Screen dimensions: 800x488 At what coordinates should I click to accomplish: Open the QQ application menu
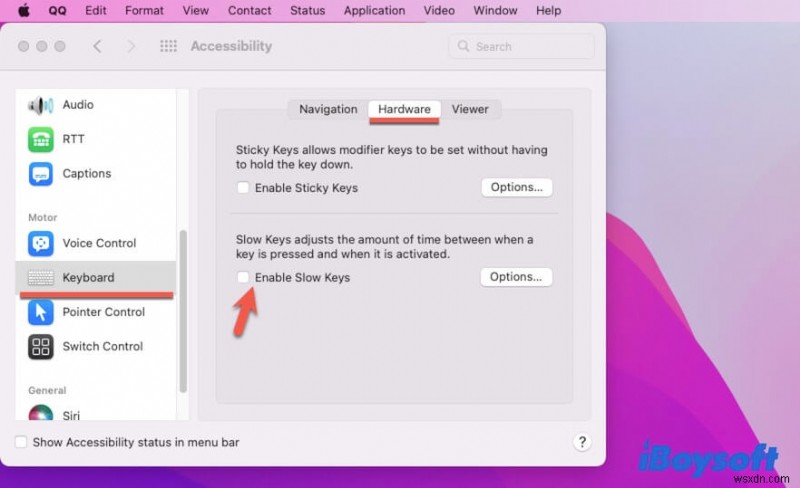(58, 10)
